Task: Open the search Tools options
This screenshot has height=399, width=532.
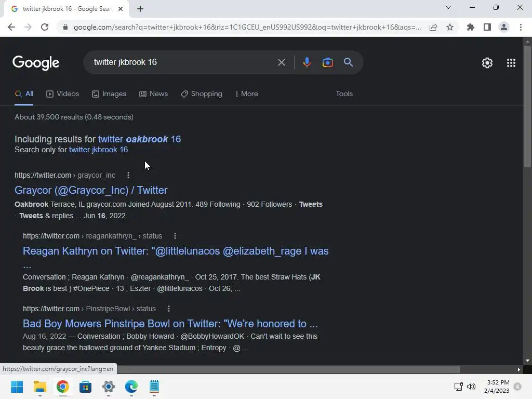Action: (x=344, y=94)
